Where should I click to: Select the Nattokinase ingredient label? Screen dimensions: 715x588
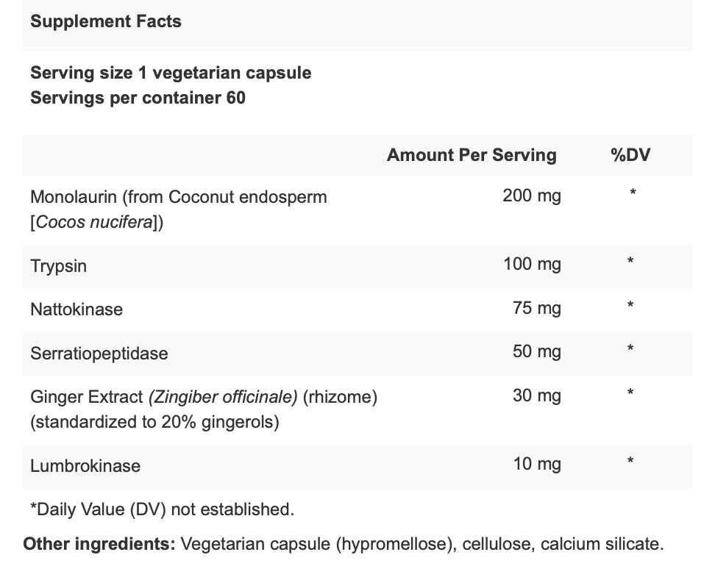[77, 309]
